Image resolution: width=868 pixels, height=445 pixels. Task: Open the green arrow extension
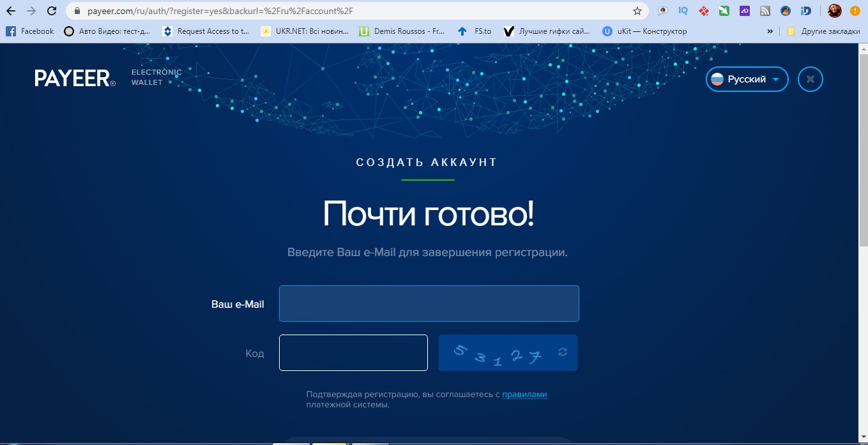(x=724, y=11)
